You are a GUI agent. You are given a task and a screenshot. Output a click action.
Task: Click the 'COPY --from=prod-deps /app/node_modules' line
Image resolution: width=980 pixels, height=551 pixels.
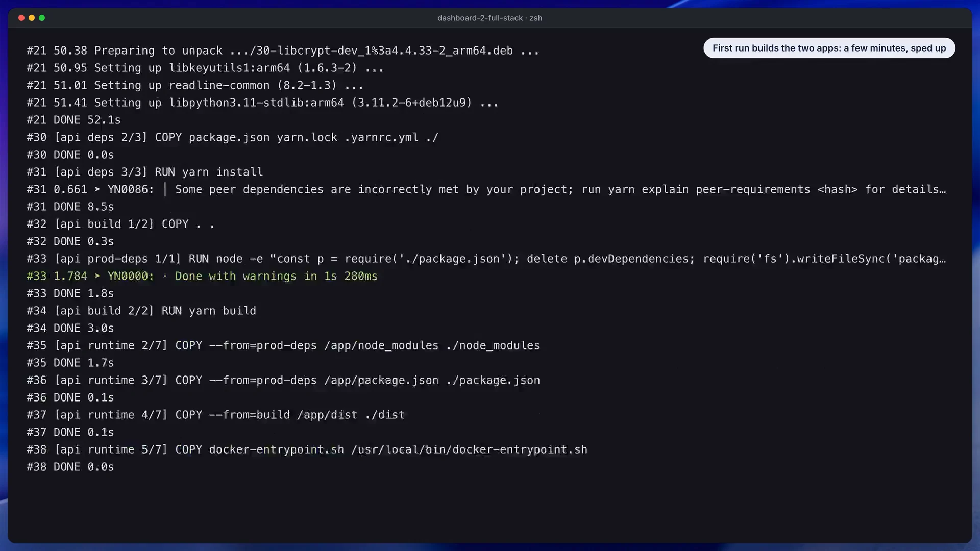tap(283, 345)
